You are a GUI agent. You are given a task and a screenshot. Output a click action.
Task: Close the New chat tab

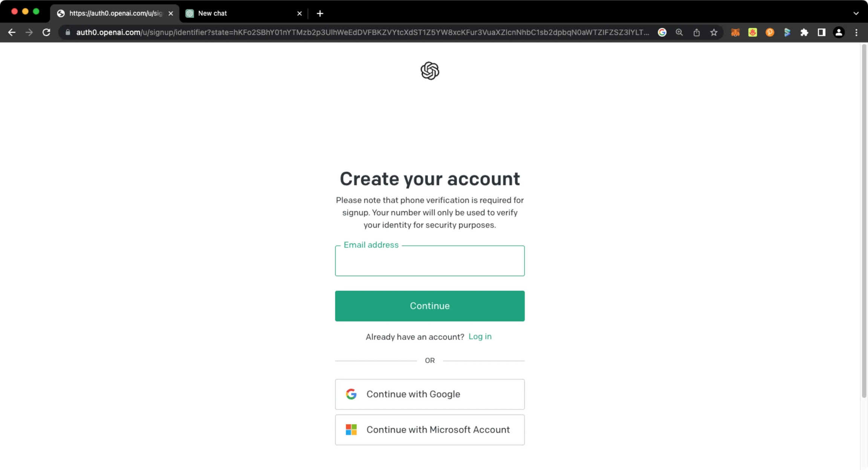point(300,13)
